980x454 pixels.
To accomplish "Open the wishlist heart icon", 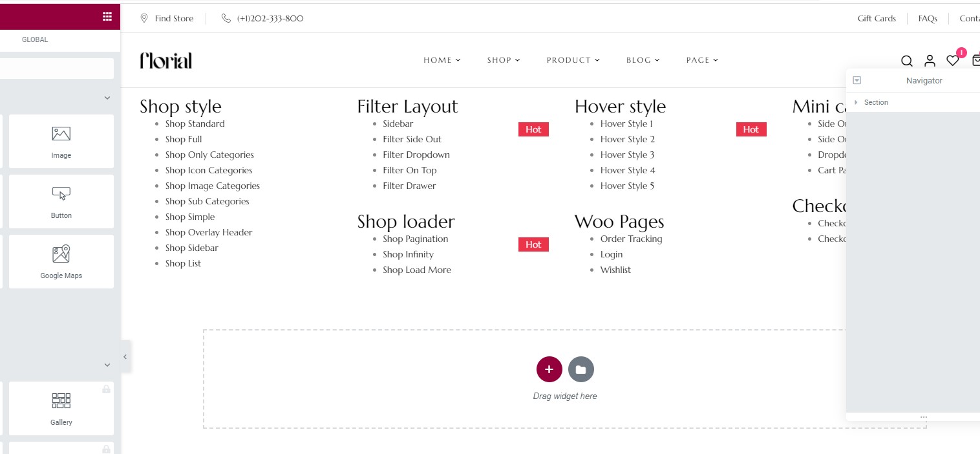I will (952, 61).
